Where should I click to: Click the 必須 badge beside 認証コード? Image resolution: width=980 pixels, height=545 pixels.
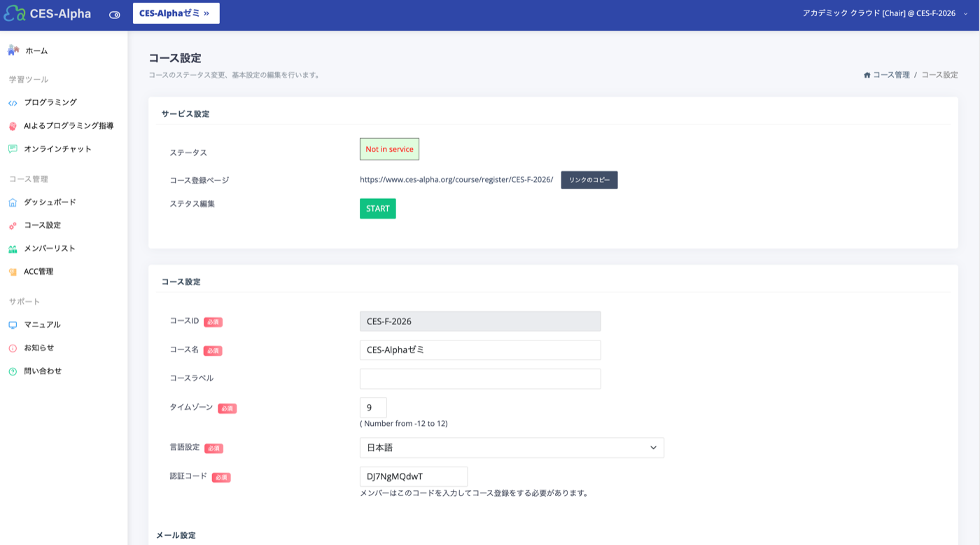(221, 478)
